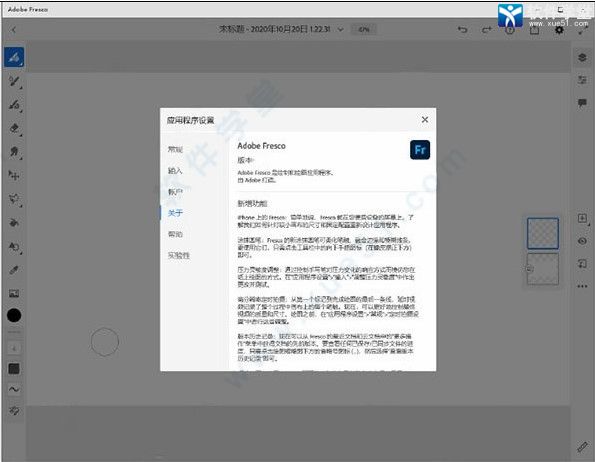The height and width of the screenshot is (462, 595).
Task: Open the Help question mark icon
Action: tap(510, 30)
